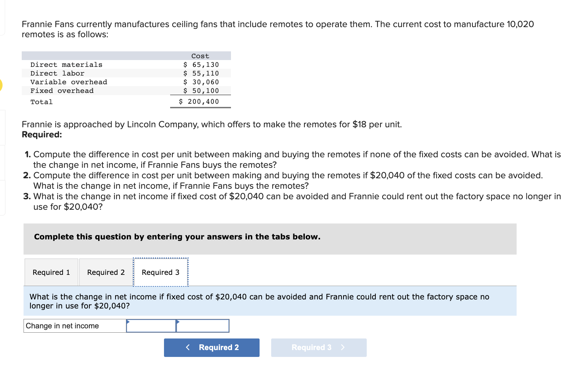This screenshot has width=572, height=392.
Task: Click the flag marker on the first answer box
Action: 127,321
